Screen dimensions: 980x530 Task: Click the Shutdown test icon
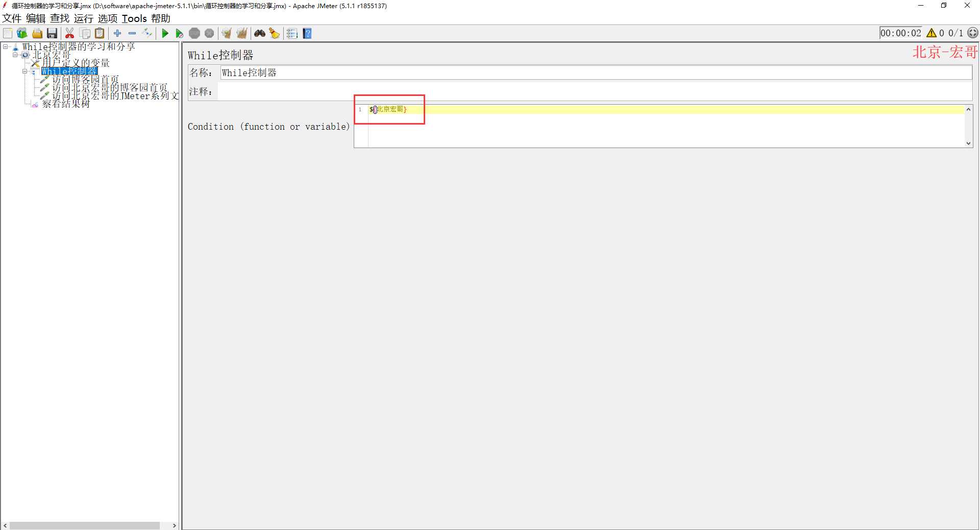[209, 33]
